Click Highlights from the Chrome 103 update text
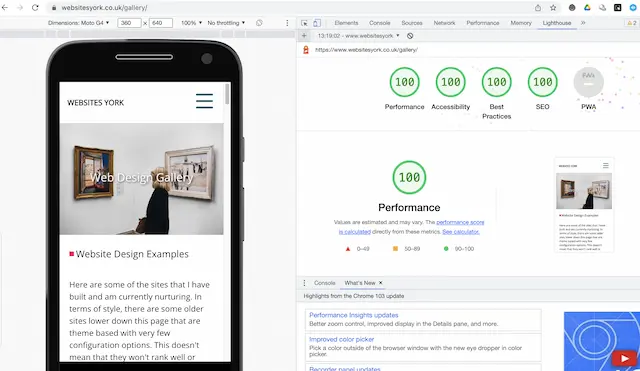 [x=353, y=296]
